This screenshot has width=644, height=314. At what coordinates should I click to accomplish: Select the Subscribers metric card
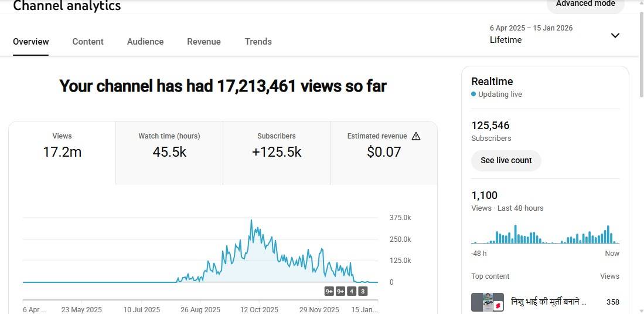(277, 153)
